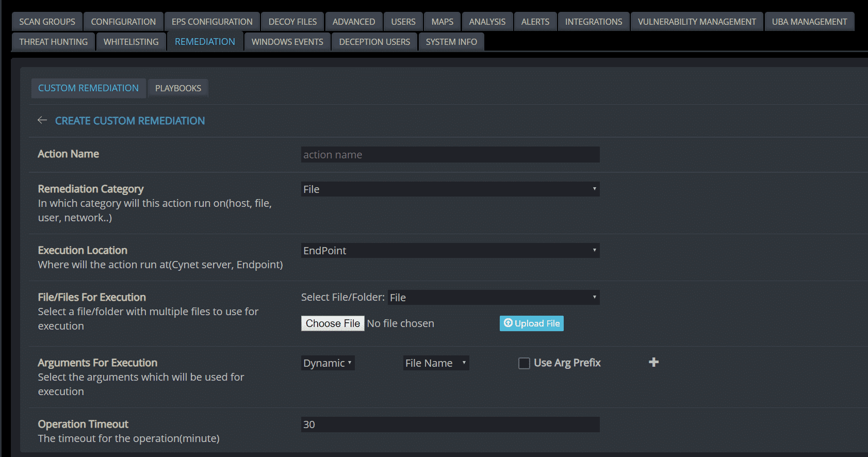Switch to the Configuration tab
The width and height of the screenshot is (868, 457).
(x=123, y=22)
